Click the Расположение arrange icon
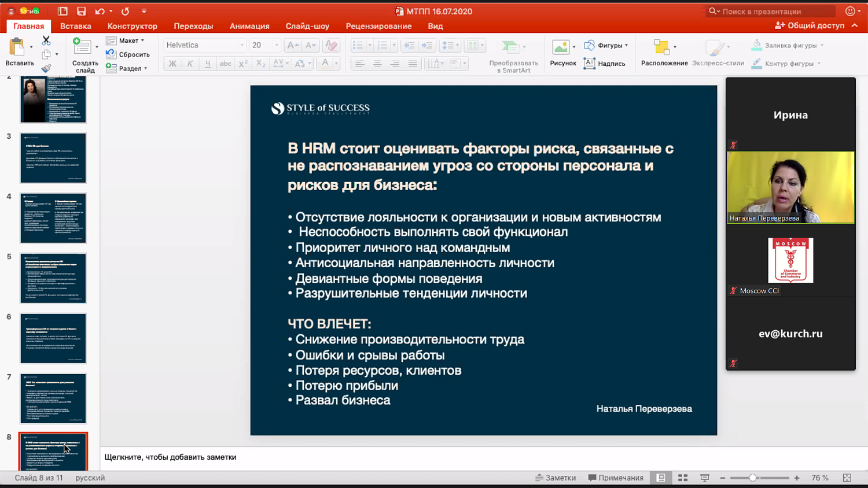 click(661, 47)
